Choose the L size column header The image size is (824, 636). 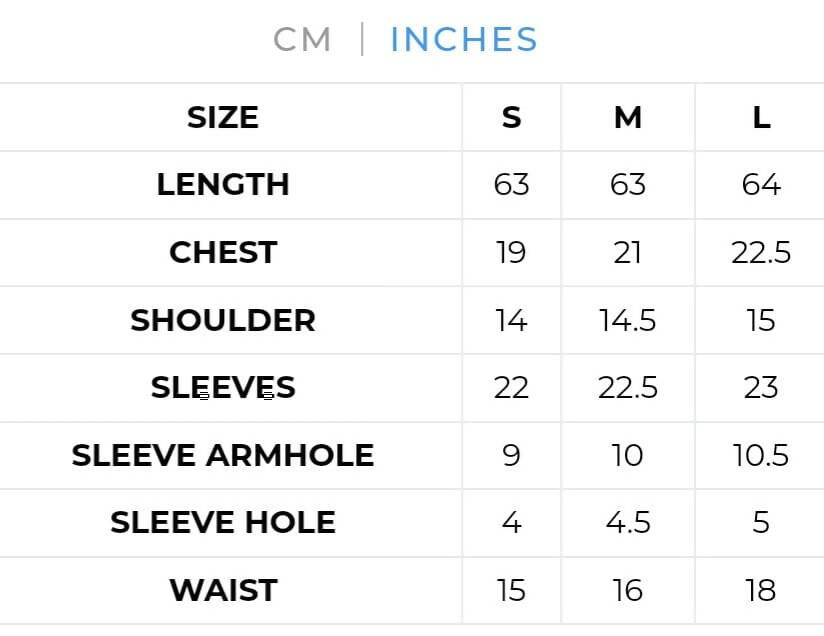click(761, 118)
